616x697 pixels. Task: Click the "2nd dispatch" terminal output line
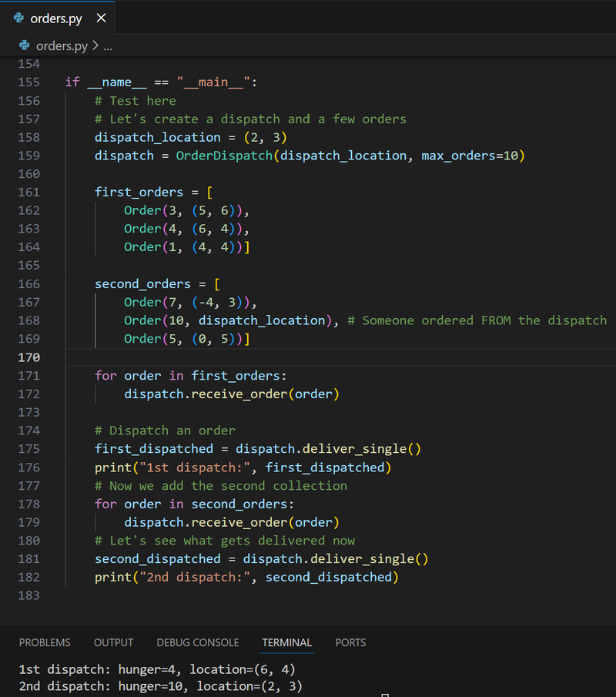[161, 685]
